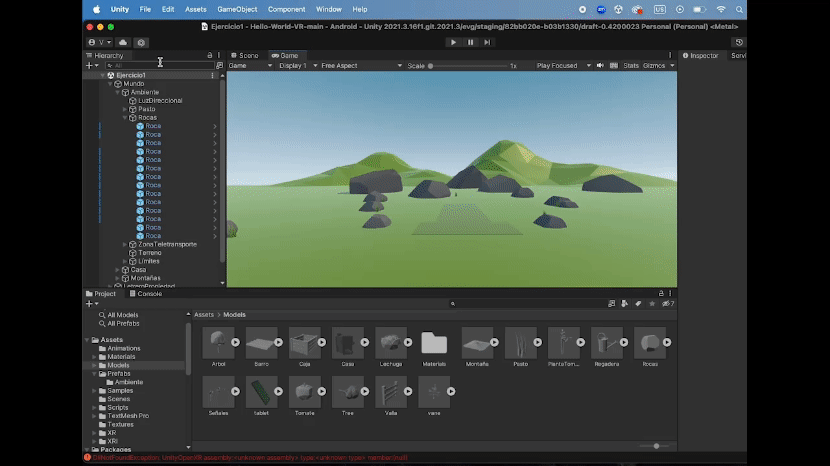Click the favorites star icon
The image size is (830, 466).
(652, 304)
